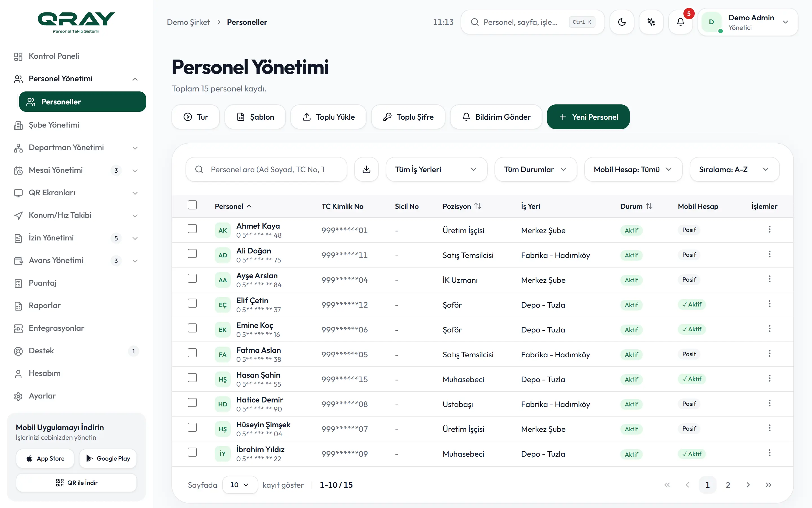Viewport: 812px width, 508px height.
Task: Click the QR ile İndir button
Action: click(76, 483)
